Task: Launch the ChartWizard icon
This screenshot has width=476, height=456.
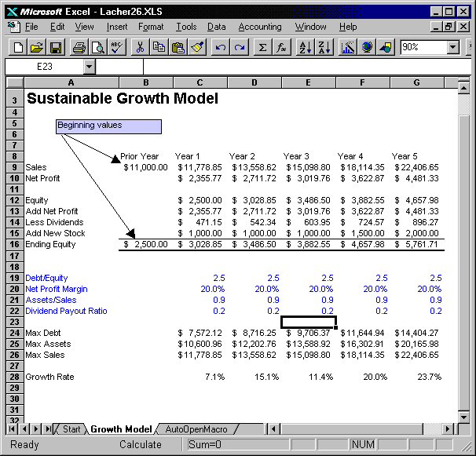Action: click(348, 47)
